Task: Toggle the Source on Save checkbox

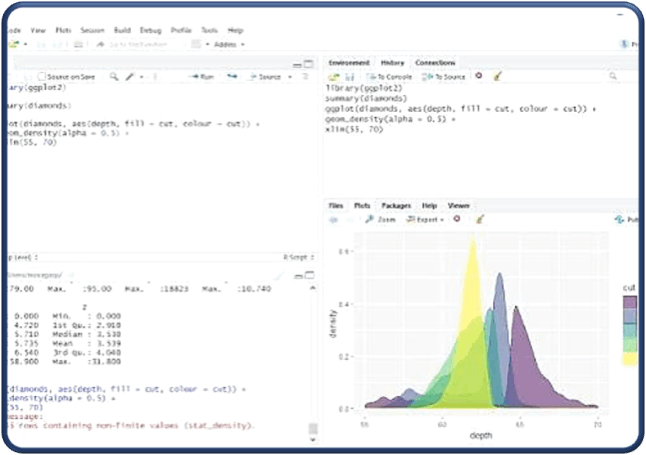Action: pyautogui.click(x=42, y=77)
